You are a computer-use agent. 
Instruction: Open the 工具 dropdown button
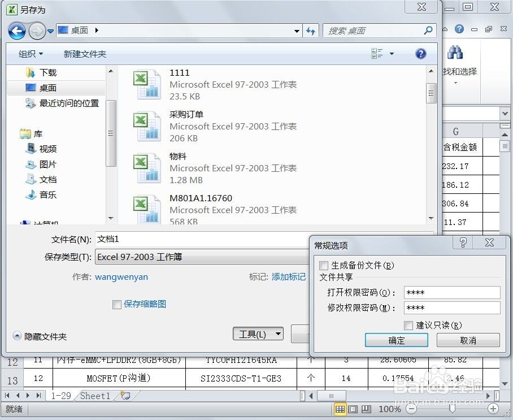click(x=258, y=334)
